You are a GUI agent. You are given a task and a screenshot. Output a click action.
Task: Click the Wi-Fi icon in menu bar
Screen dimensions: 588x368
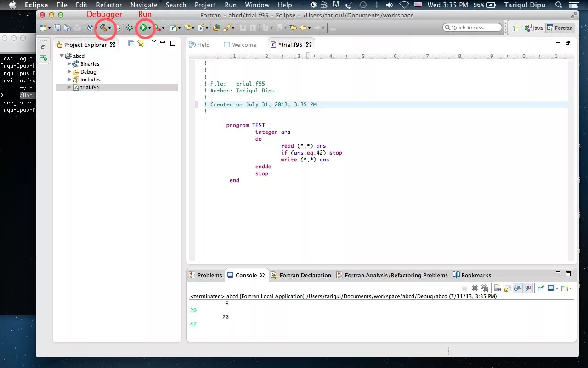pyautogui.click(x=404, y=5)
